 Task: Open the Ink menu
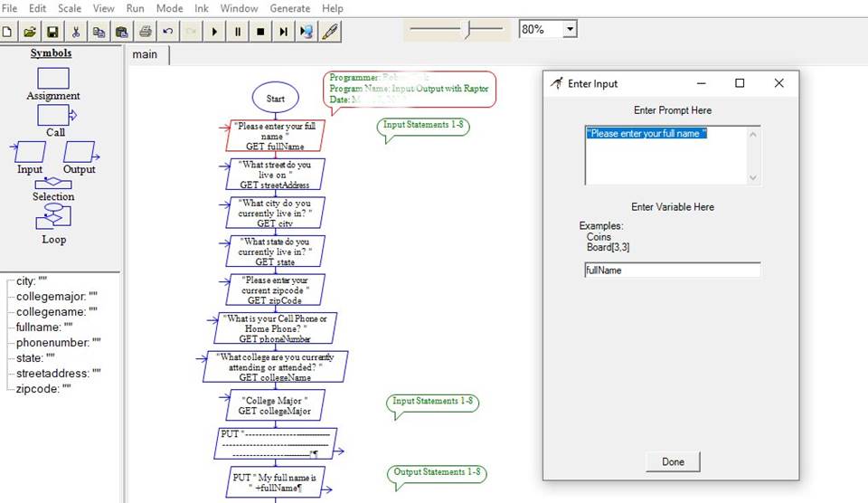202,8
